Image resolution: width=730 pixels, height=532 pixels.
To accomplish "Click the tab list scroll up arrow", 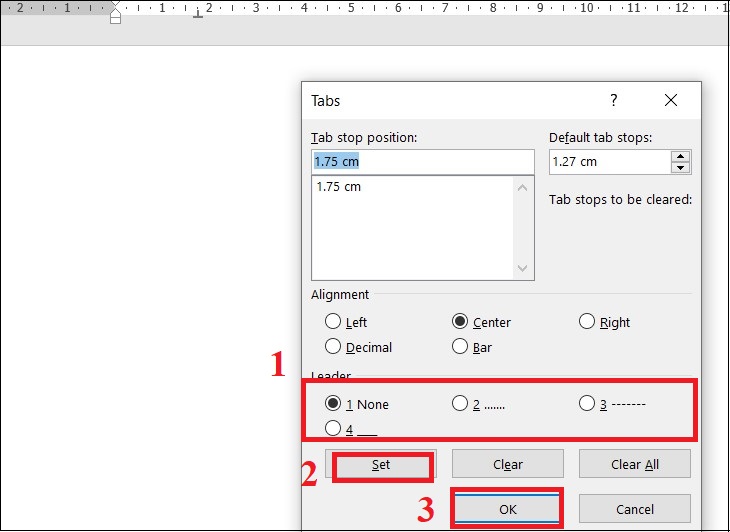I will pyautogui.click(x=522, y=188).
